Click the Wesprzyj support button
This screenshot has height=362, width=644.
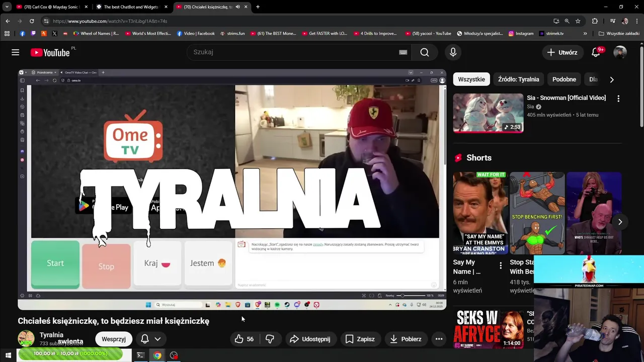coord(114,339)
